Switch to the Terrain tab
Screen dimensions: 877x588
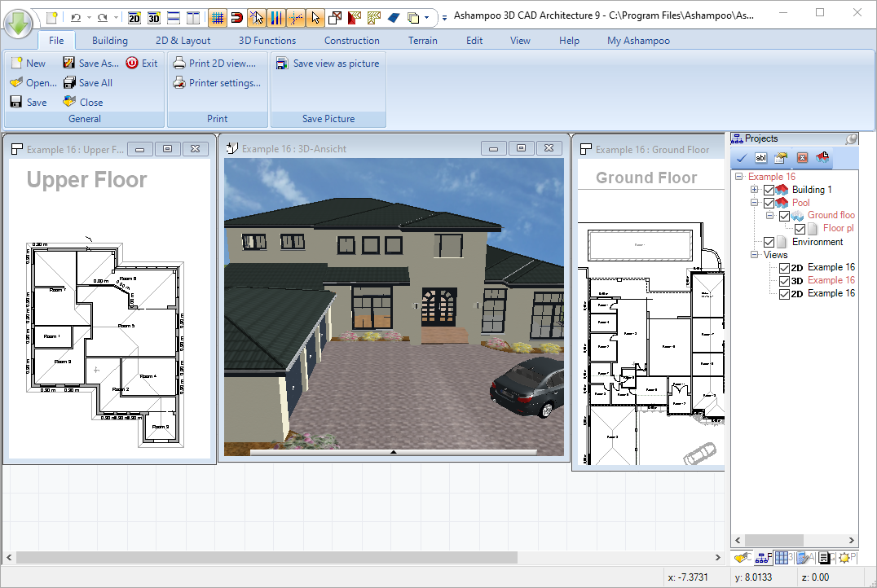tap(423, 40)
